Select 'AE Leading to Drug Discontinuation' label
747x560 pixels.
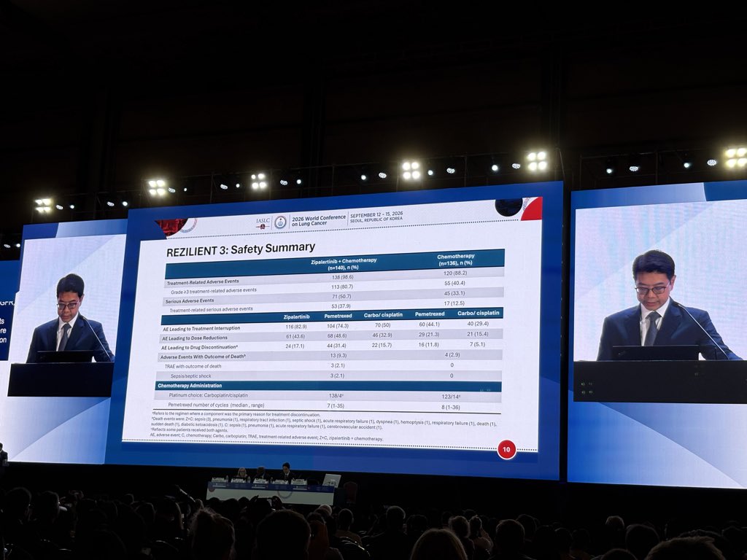point(199,348)
